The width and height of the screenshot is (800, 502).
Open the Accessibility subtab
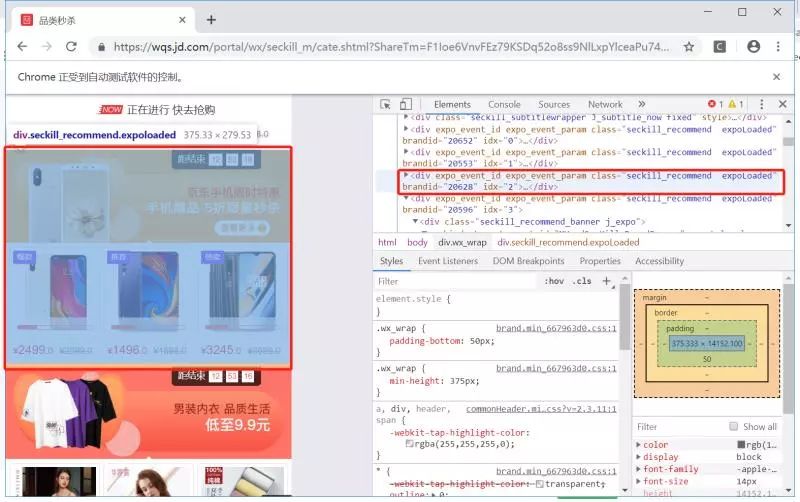coord(659,261)
